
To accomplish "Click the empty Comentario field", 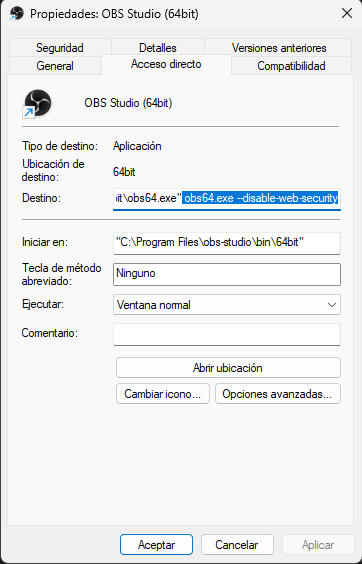I will (x=227, y=335).
